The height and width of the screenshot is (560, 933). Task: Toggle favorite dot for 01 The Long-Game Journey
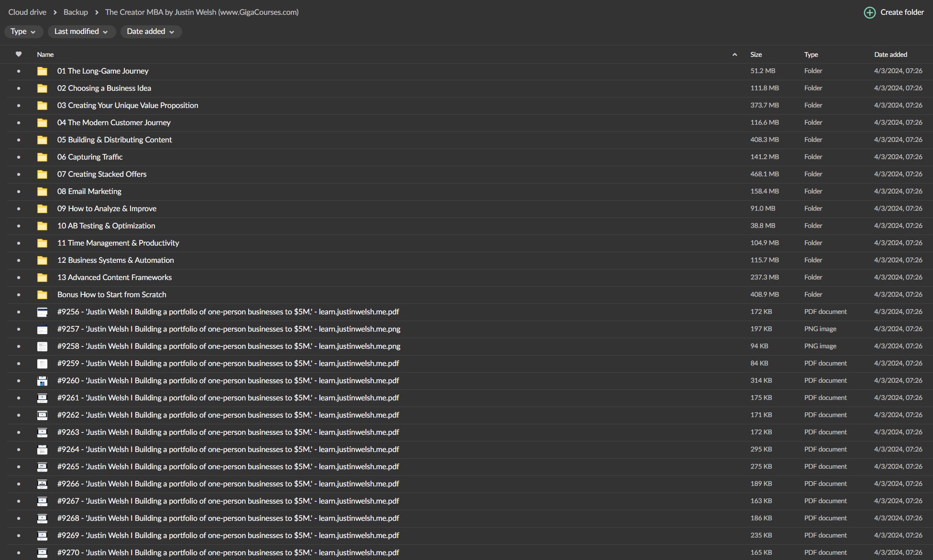tap(19, 71)
